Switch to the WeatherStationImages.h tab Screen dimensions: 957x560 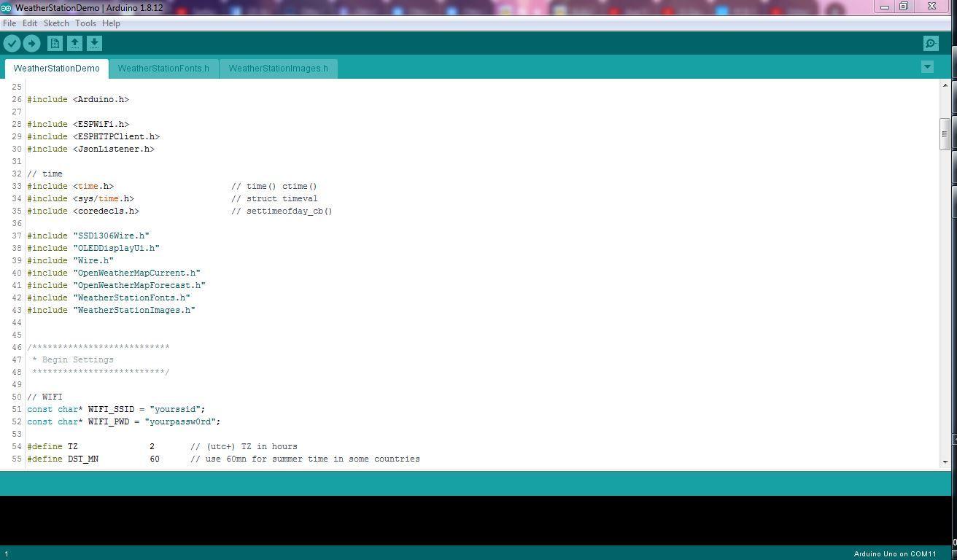point(278,68)
